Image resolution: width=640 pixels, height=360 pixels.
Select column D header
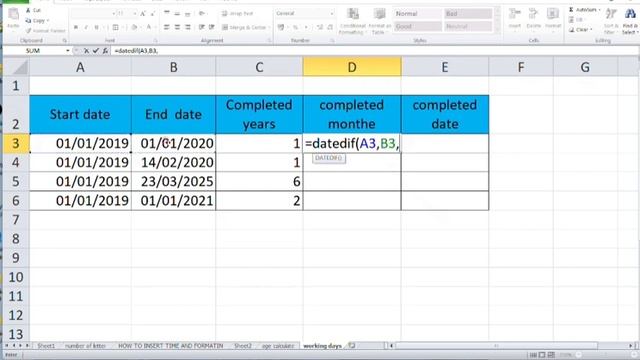click(x=352, y=67)
